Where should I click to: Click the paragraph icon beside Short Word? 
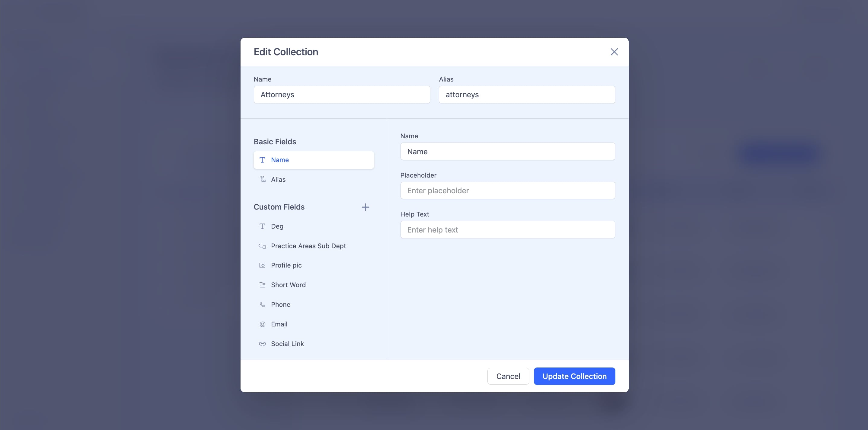[262, 285]
